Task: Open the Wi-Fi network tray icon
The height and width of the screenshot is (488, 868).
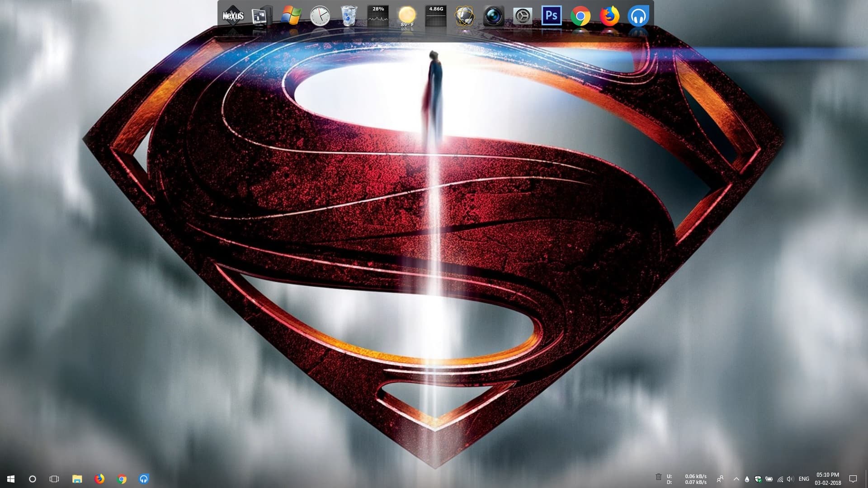Action: click(x=780, y=479)
